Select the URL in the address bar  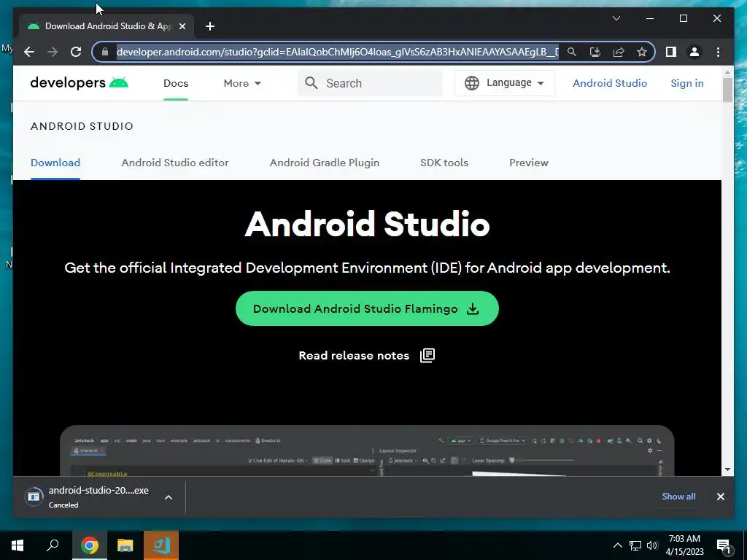coord(337,52)
